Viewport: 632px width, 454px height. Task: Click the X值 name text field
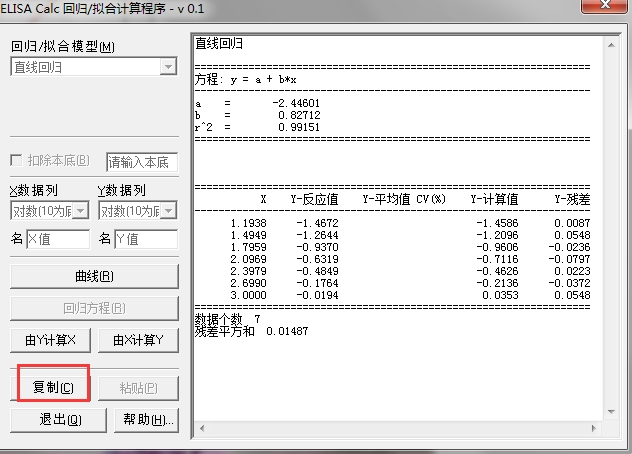(57, 239)
